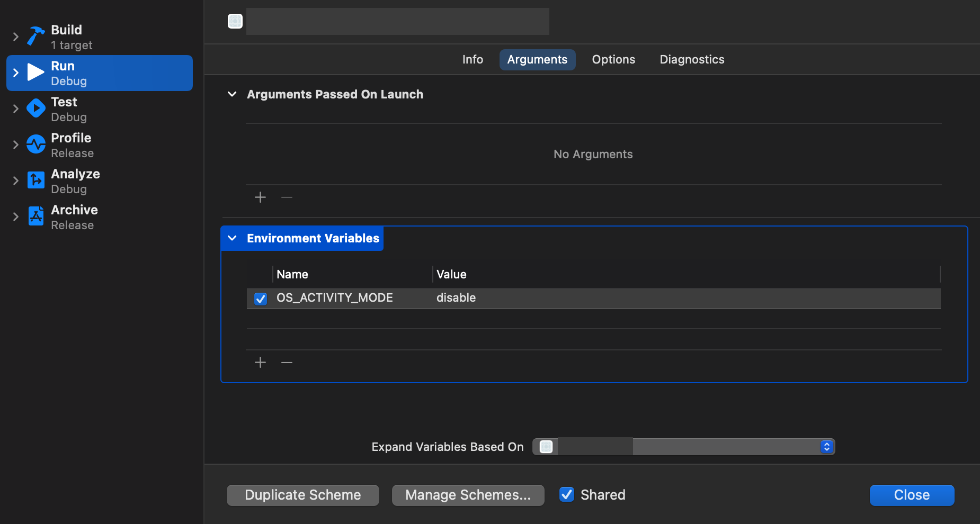
Task: Toggle the Shared scheme checkbox
Action: [567, 494]
